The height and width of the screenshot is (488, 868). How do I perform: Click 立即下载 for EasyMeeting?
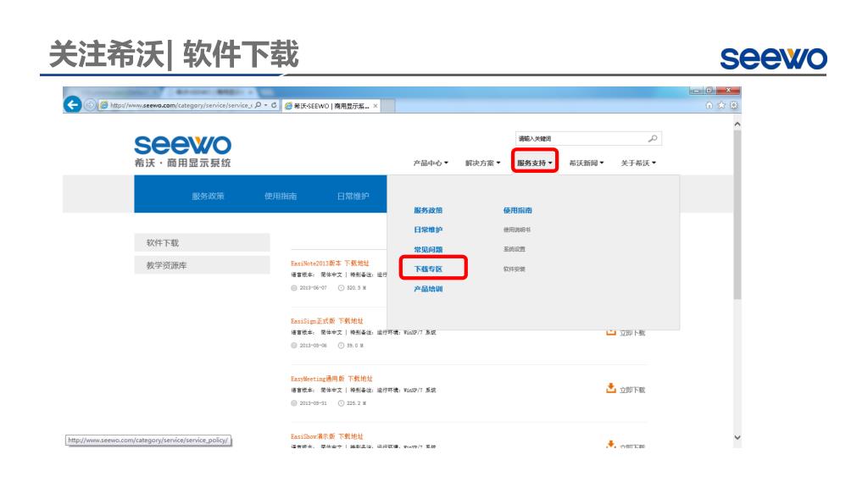tap(632, 390)
